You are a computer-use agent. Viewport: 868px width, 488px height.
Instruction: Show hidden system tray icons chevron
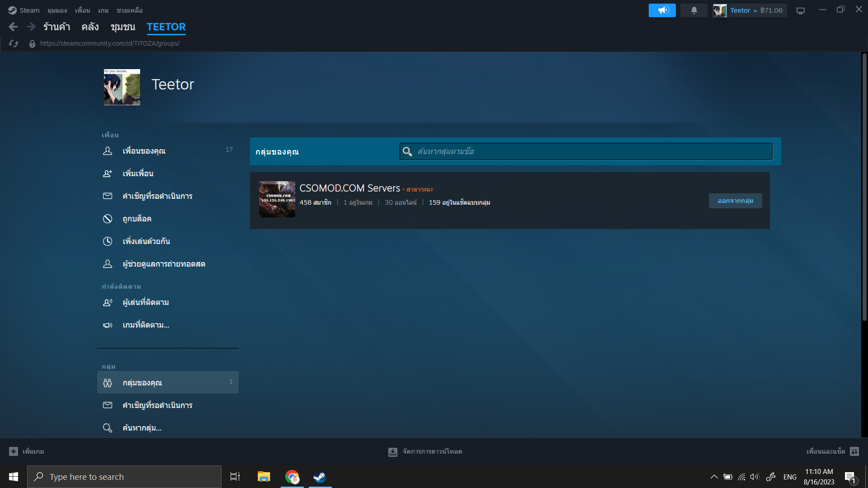pyautogui.click(x=714, y=477)
